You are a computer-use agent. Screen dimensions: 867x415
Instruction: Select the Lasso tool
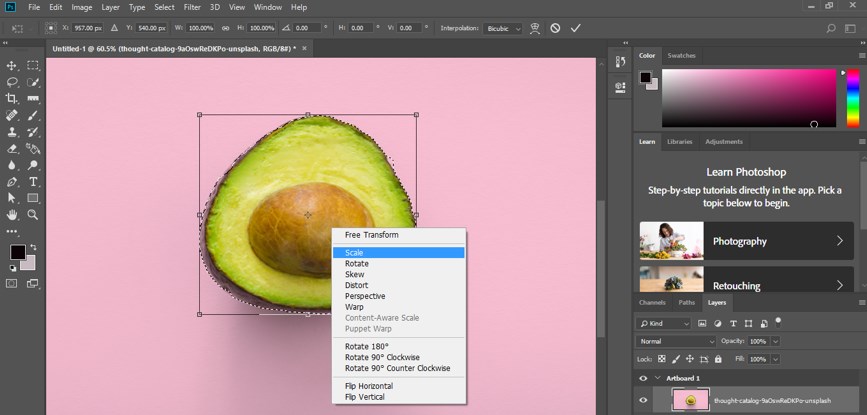[x=11, y=82]
